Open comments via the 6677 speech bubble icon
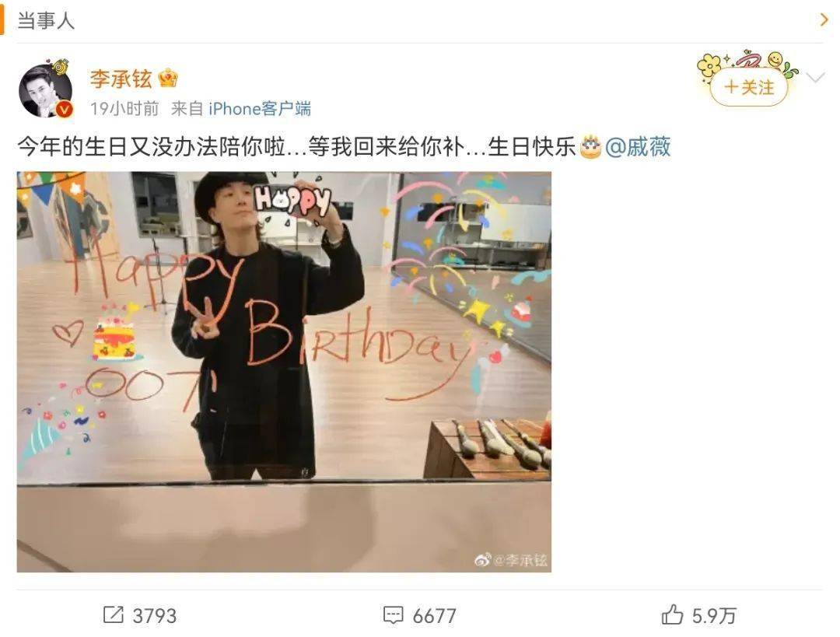 pyautogui.click(x=394, y=615)
